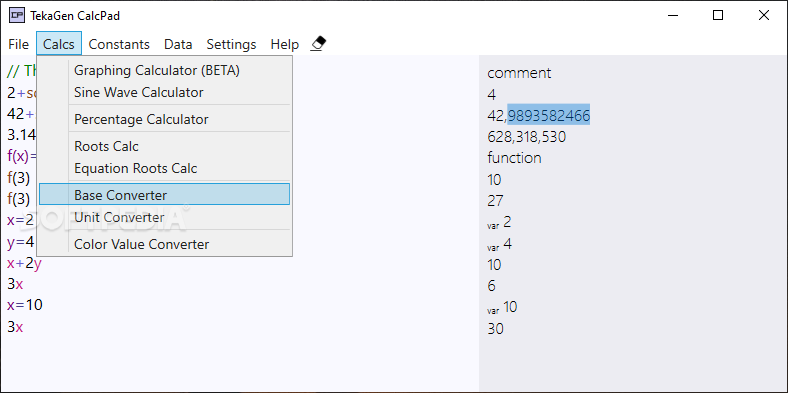Image resolution: width=788 pixels, height=393 pixels.
Task: Select Equation Roots Calc
Action: [x=165, y=168]
